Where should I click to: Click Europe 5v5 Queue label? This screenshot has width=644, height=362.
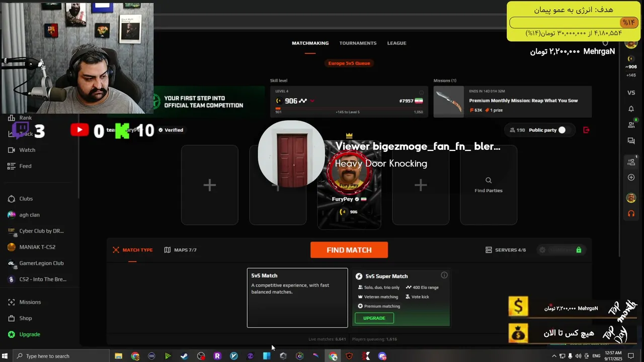click(349, 63)
